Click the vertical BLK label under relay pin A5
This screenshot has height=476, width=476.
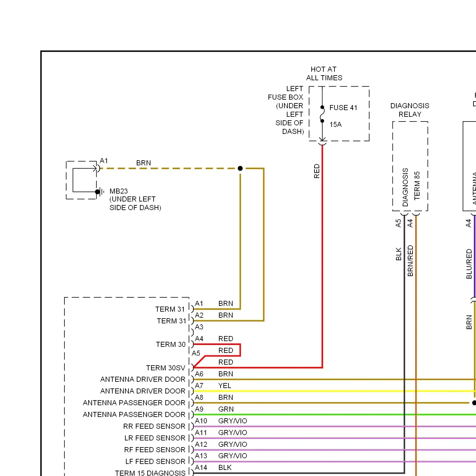[399, 254]
